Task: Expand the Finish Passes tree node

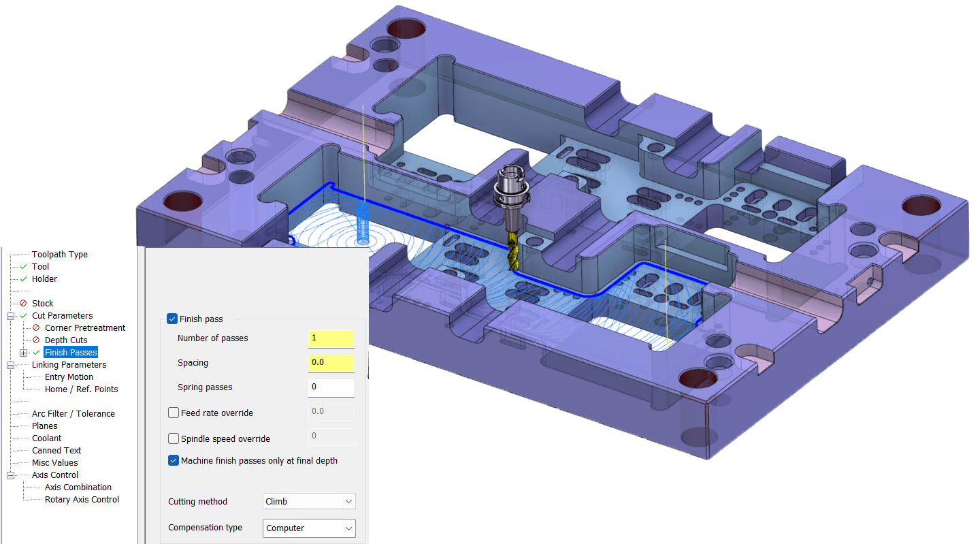Action: pos(24,353)
